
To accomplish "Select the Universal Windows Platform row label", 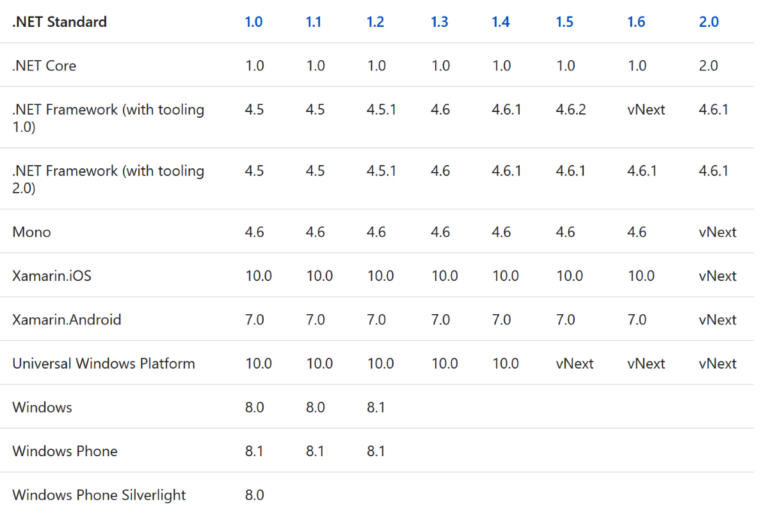I will click(x=103, y=364).
